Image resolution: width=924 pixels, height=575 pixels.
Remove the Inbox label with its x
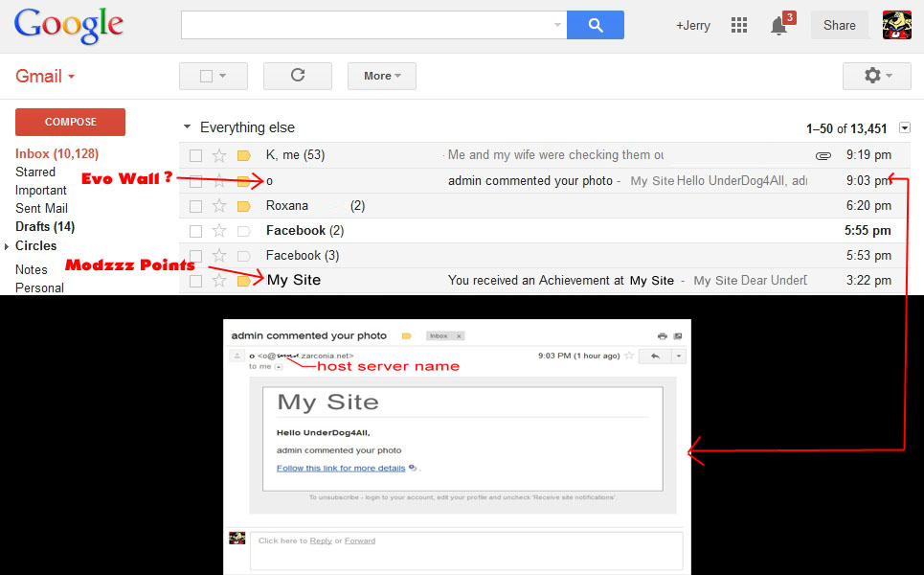(x=459, y=336)
